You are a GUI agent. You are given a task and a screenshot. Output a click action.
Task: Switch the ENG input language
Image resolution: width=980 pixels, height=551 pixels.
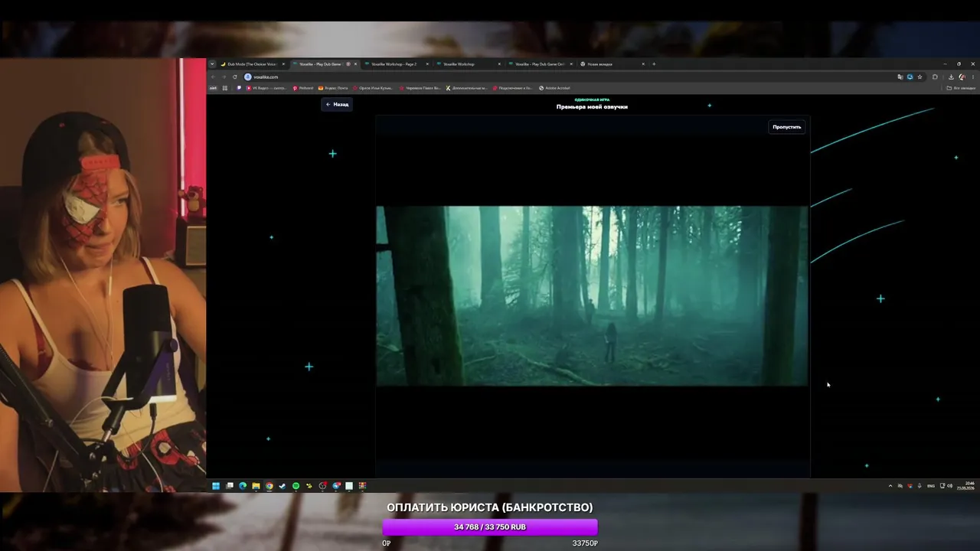pos(931,486)
